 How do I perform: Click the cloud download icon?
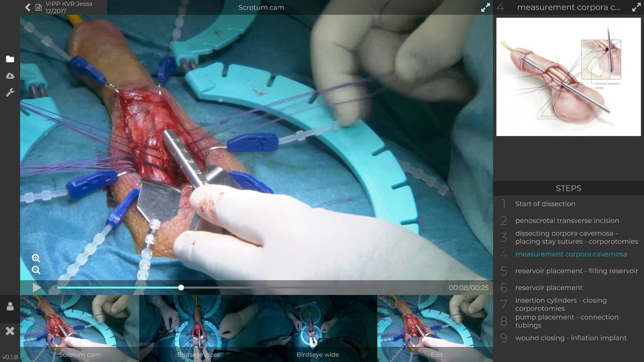[10, 76]
